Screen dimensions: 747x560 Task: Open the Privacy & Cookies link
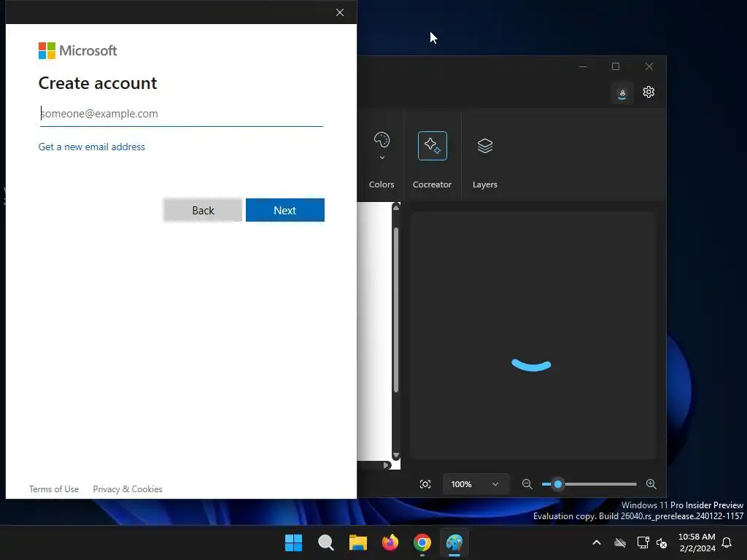click(128, 489)
